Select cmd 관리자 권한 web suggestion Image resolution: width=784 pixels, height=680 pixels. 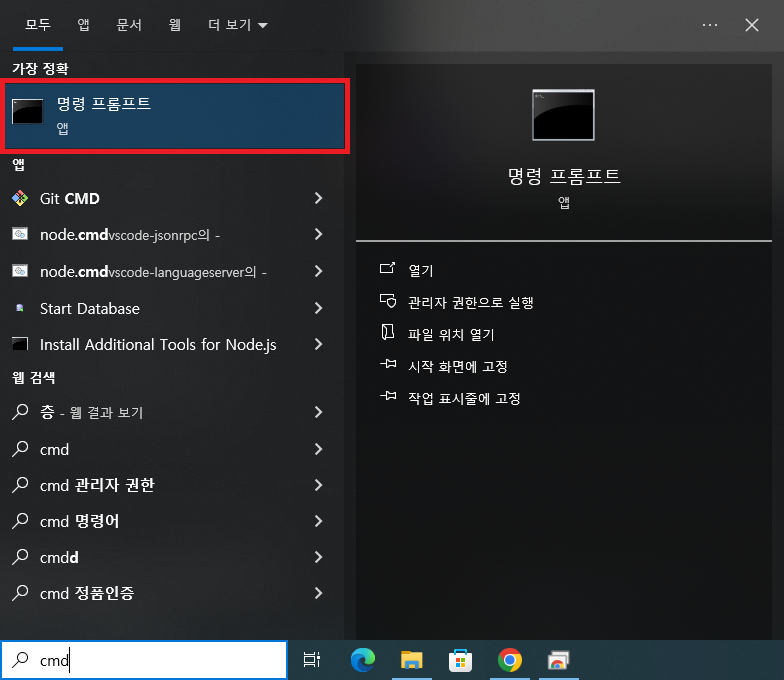(98, 485)
